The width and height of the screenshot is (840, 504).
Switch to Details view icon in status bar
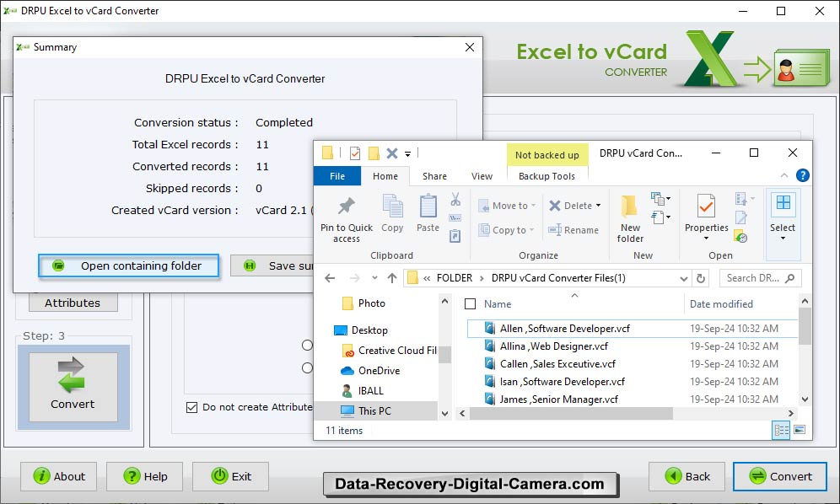click(x=781, y=430)
